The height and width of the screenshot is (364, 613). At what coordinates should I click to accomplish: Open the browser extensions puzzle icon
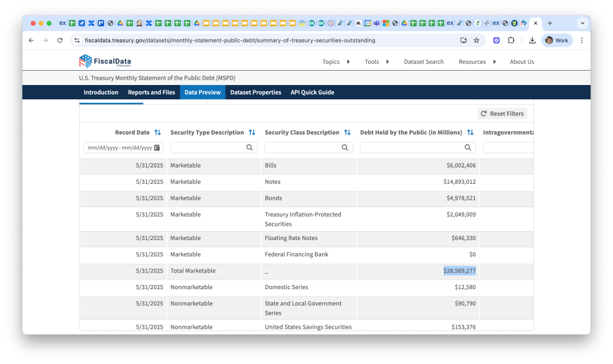pos(511,40)
